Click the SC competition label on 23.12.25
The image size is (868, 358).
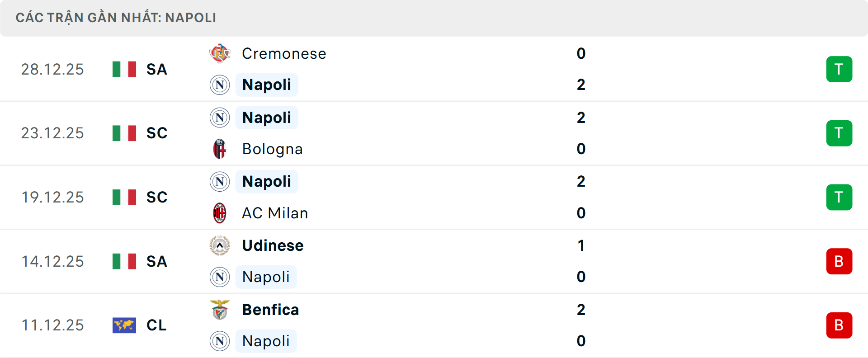coord(156,133)
